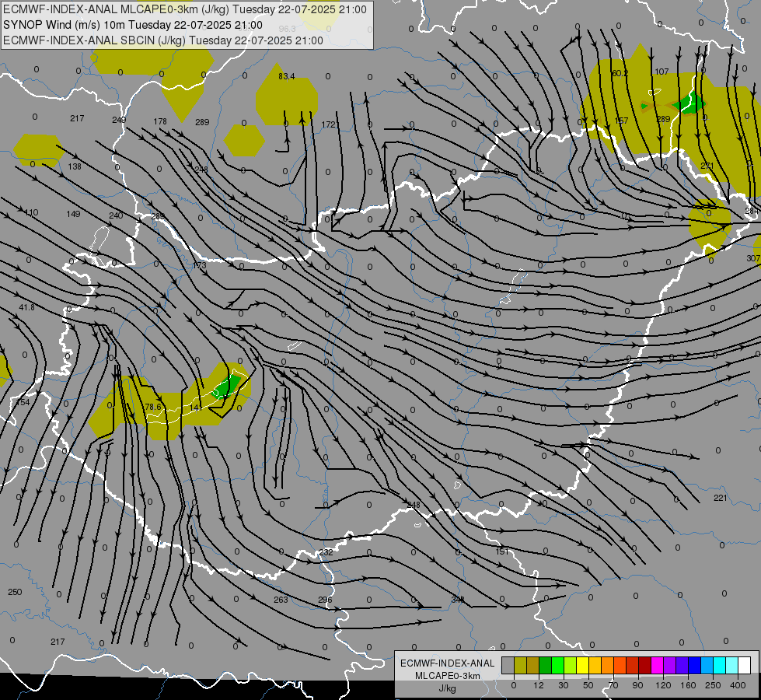761x700 pixels.
Task: Click the map value 110
Action: 31,213
